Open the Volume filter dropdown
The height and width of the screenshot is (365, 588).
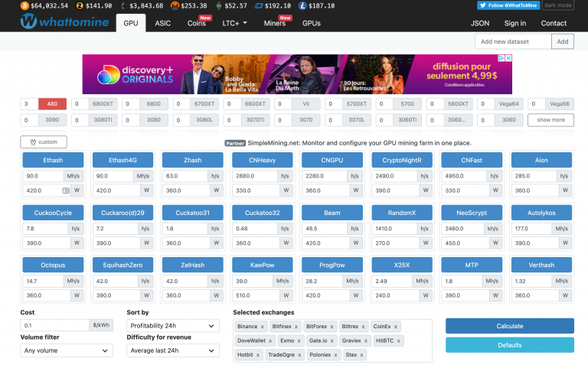67,350
